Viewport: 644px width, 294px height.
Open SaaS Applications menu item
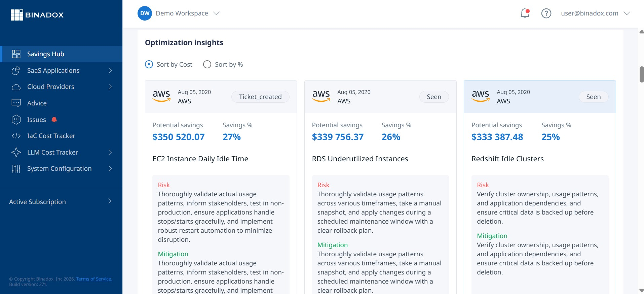[x=61, y=70]
